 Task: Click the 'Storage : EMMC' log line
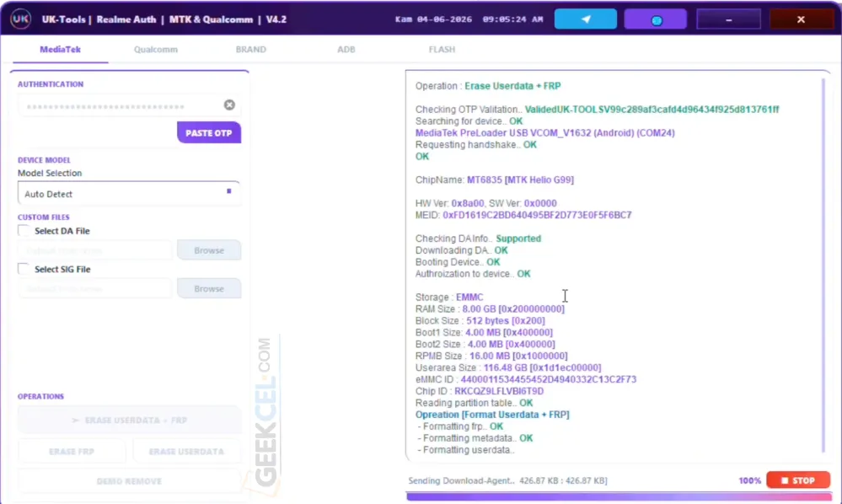449,297
